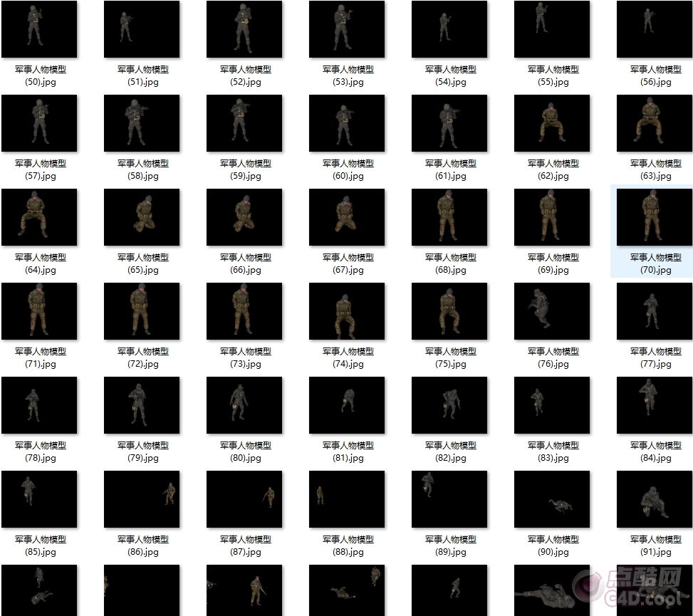Click thumbnail 军事人物模型 (81).jpg

[347, 405]
